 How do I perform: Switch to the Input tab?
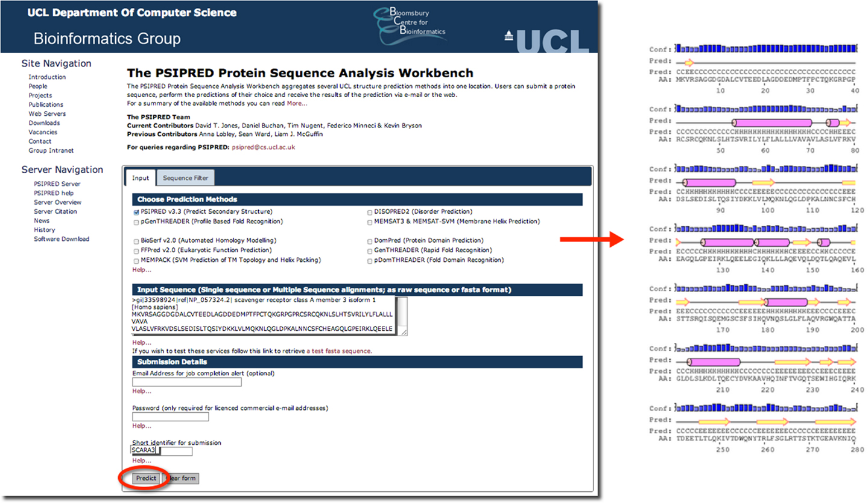pyautogui.click(x=141, y=178)
